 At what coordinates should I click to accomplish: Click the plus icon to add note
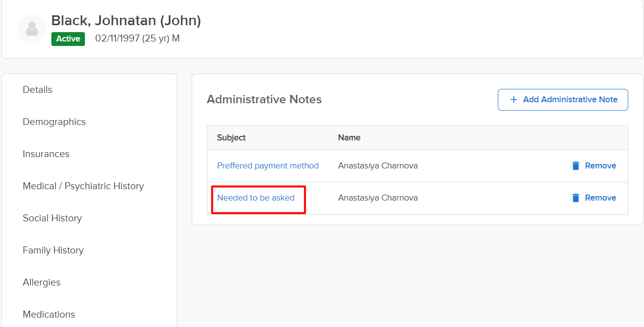514,100
